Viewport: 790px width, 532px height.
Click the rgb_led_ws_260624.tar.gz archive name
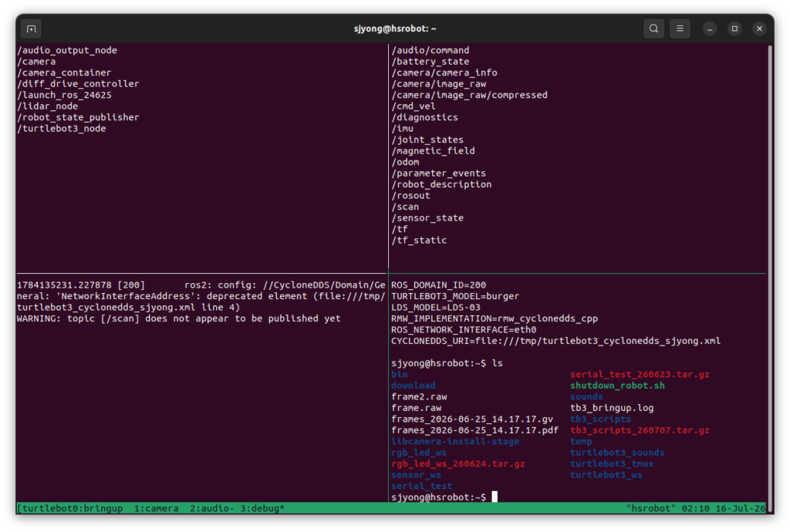pos(458,463)
